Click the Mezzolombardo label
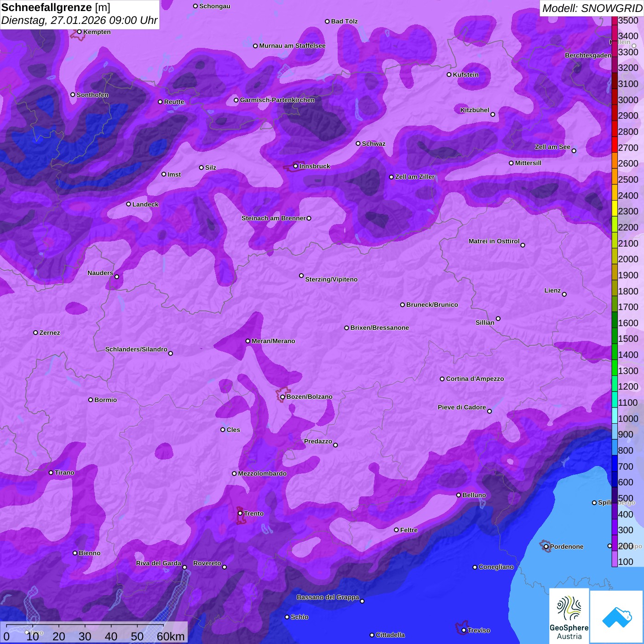Image resolution: width=644 pixels, height=644 pixels. click(x=262, y=473)
